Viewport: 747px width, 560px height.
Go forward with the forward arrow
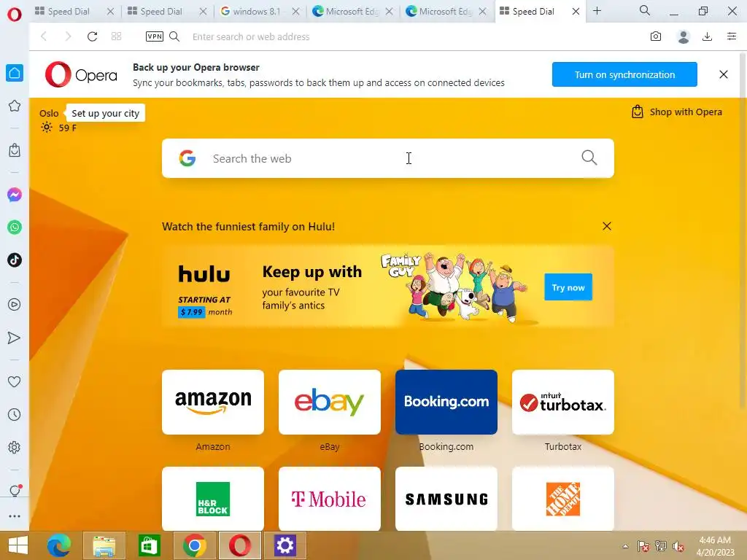click(x=68, y=36)
